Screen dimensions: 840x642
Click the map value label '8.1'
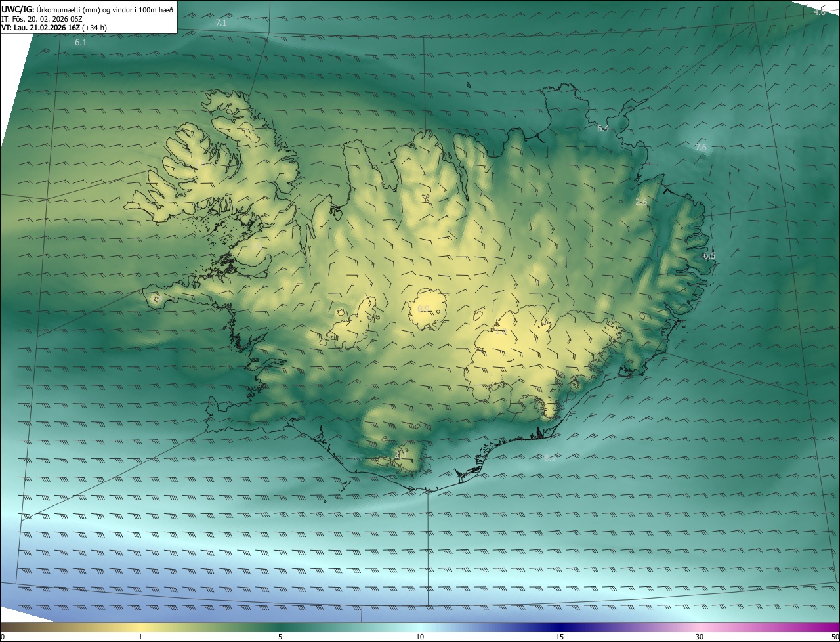tap(549, 458)
